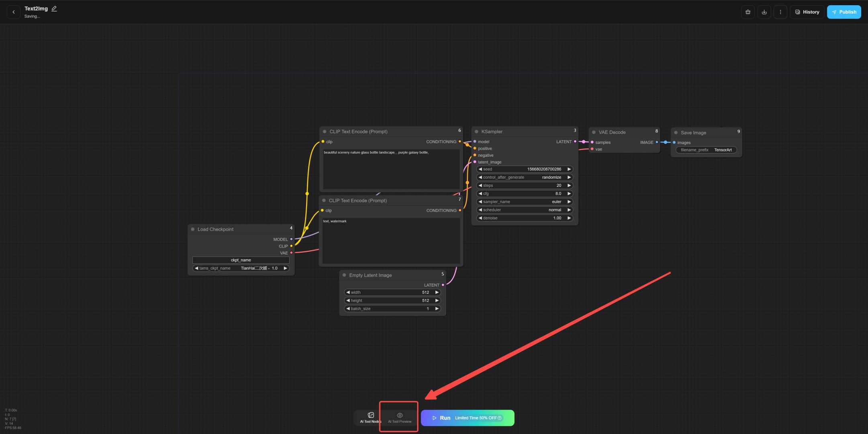This screenshot has width=868, height=434.
Task: Click the help icon on the Run button
Action: [500, 418]
